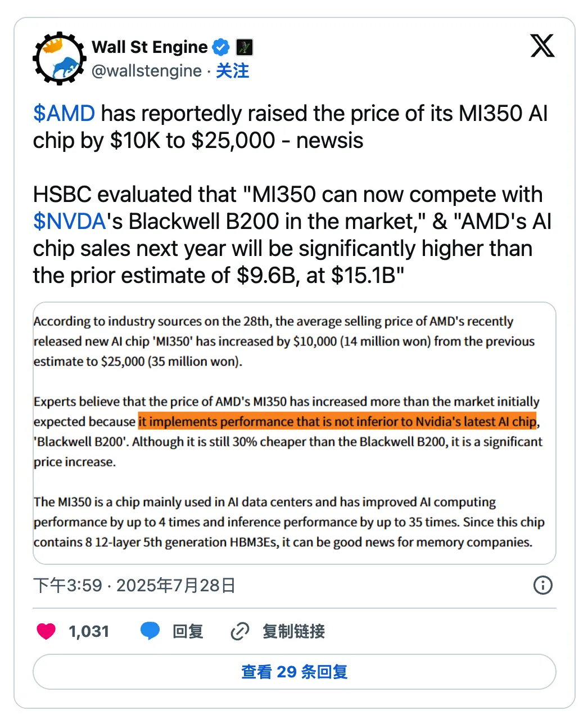
Task: Open the info (i) icon beside the timestamp
Action: click(x=542, y=586)
